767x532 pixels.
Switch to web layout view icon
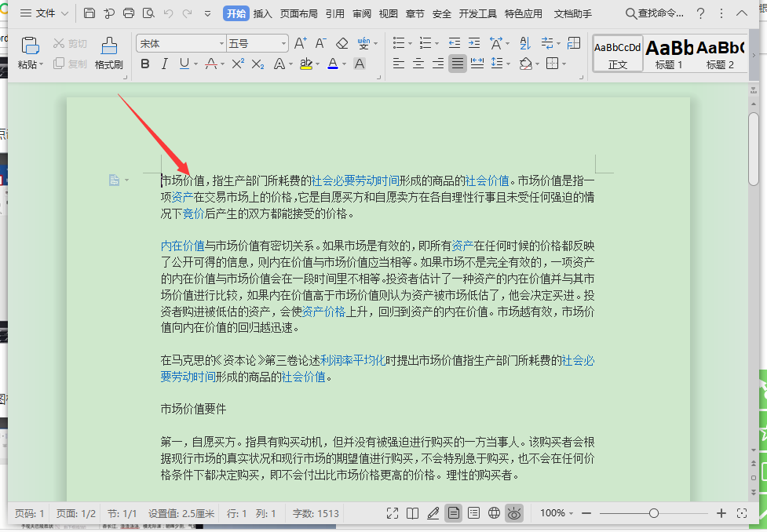point(494,513)
